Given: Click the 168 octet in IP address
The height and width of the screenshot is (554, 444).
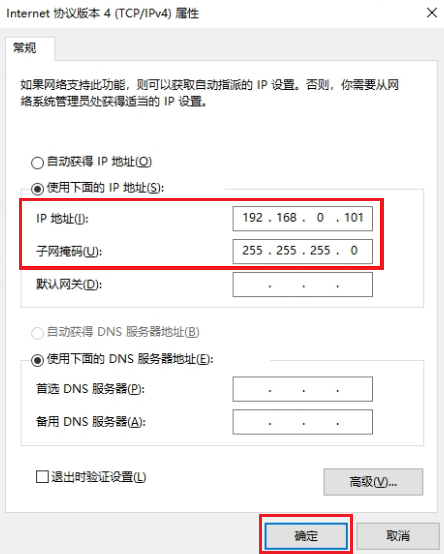Looking at the screenshot, I should point(286,218).
